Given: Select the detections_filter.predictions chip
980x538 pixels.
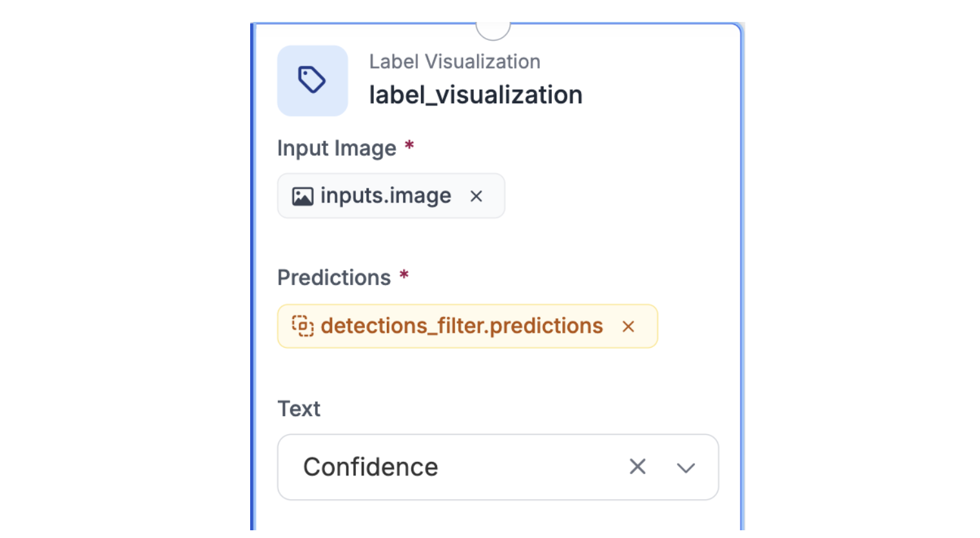Looking at the screenshot, I should pyautogui.click(x=462, y=326).
